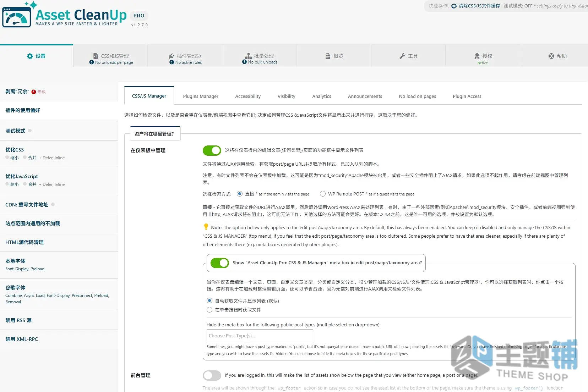The image size is (588, 392).
Task: Open the wp_footer() function link
Action: (529, 388)
